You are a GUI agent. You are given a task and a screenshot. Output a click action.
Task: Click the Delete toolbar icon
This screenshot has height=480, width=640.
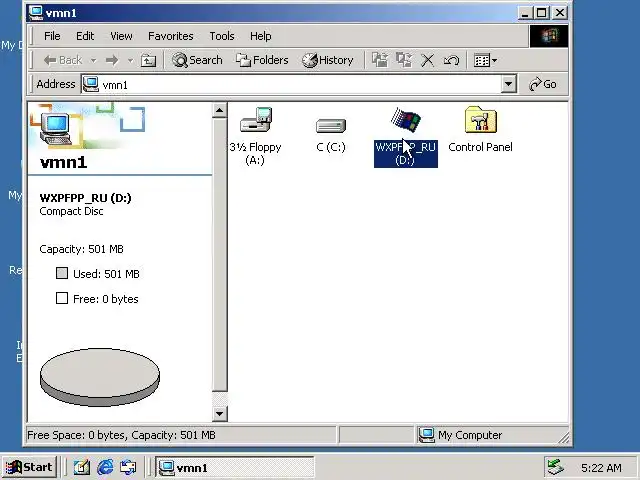[427, 60]
